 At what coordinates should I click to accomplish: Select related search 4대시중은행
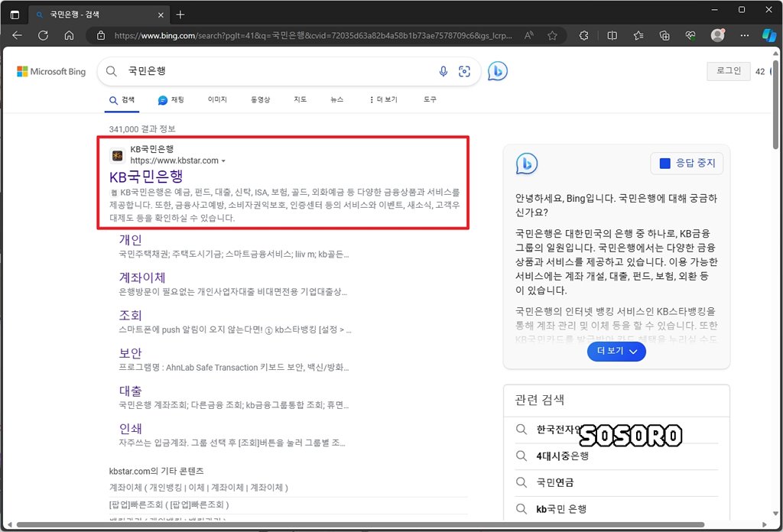[562, 456]
